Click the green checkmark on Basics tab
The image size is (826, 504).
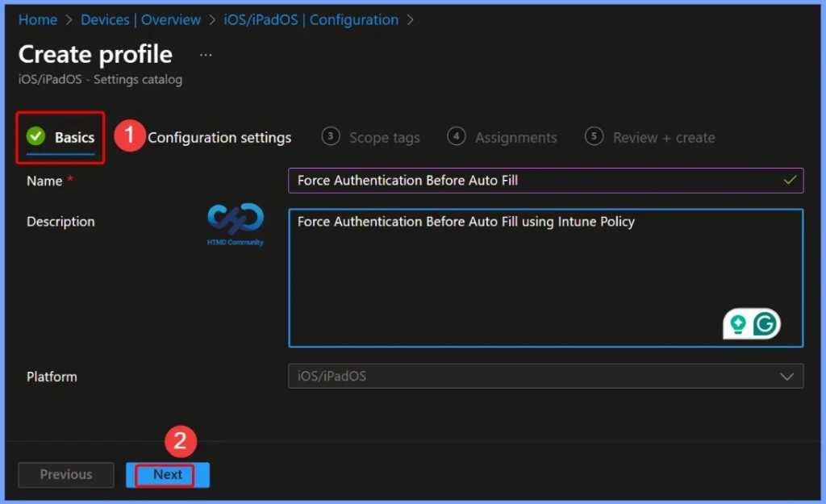click(35, 137)
